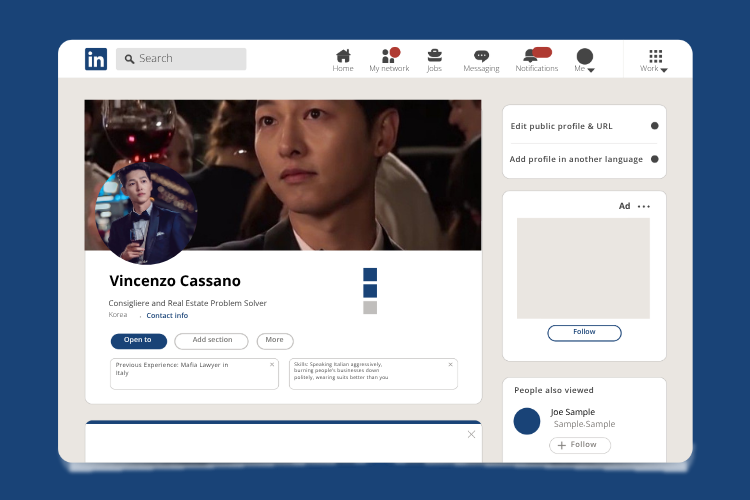The height and width of the screenshot is (500, 750).
Task: Select the Jobs menu label
Action: (434, 68)
